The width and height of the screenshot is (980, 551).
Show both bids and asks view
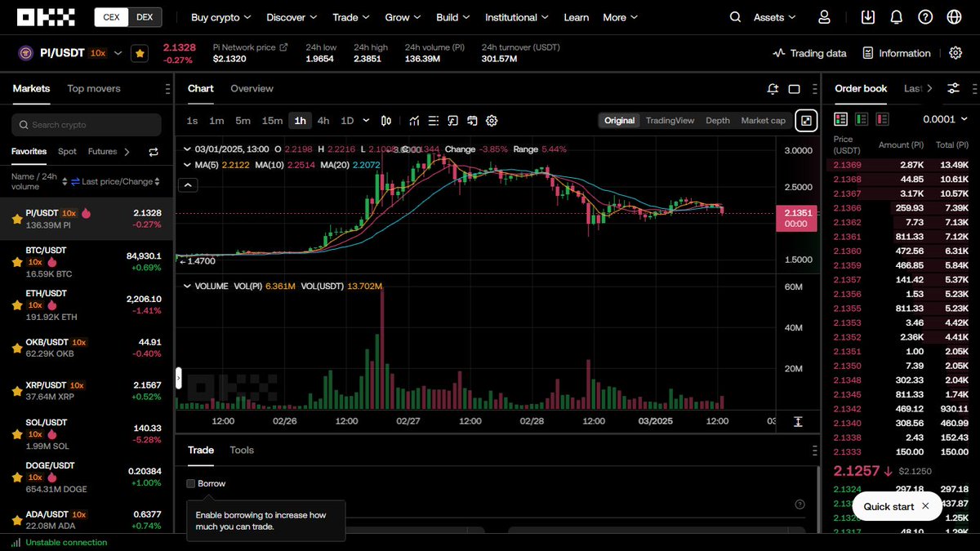[840, 119]
